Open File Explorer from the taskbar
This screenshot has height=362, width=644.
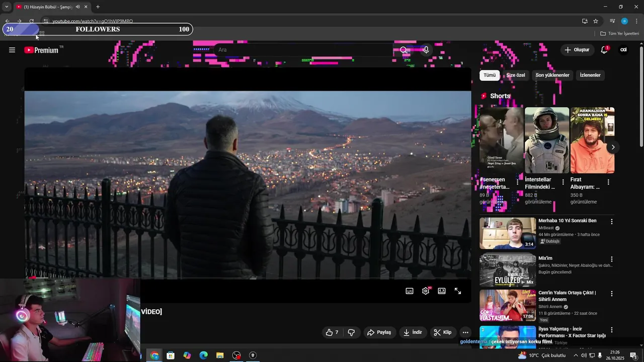pos(220,355)
